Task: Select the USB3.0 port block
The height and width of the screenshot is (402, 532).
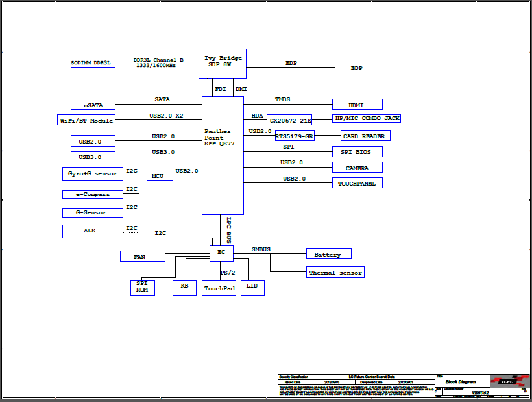Action: coord(93,157)
